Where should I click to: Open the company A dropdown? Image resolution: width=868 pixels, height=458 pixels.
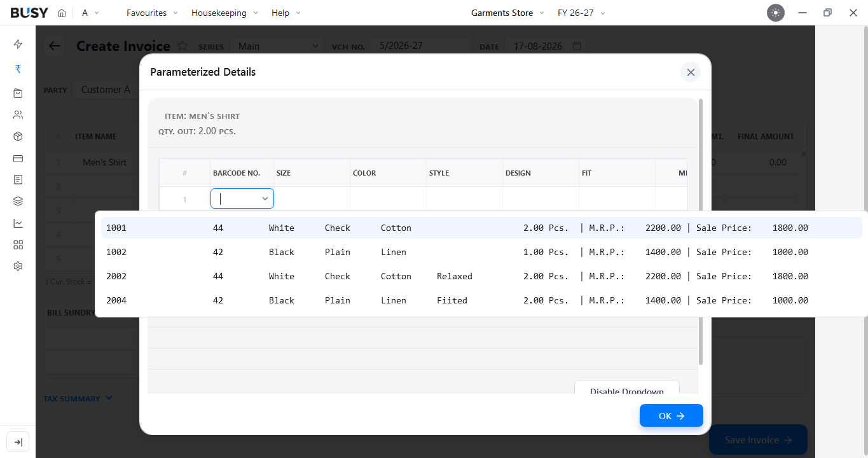(90, 13)
